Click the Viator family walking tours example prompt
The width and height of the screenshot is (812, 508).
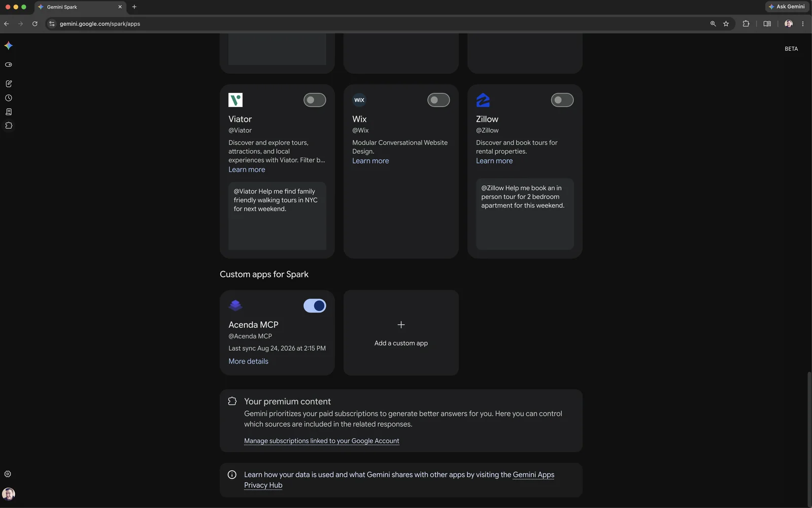tap(277, 216)
